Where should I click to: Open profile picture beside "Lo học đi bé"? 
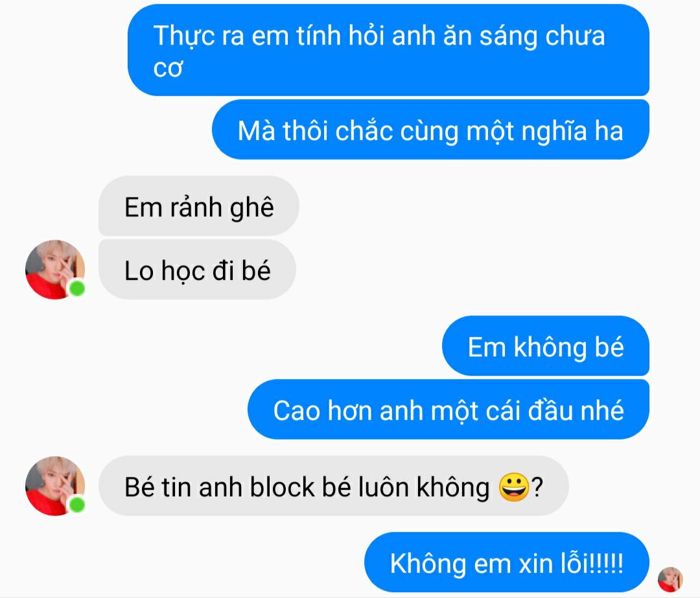tap(55, 270)
